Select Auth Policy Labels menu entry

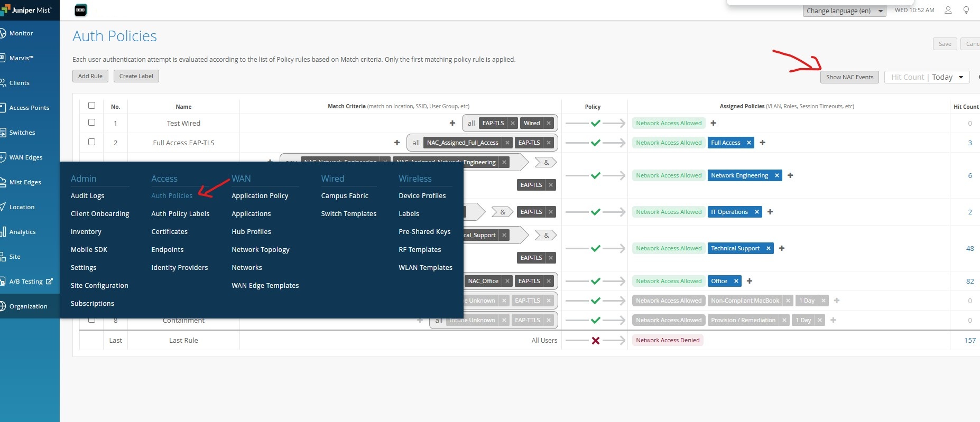pyautogui.click(x=180, y=213)
